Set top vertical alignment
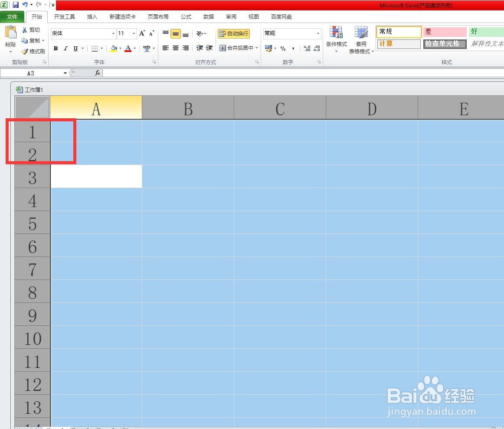This screenshot has height=429, width=504. pos(166,33)
